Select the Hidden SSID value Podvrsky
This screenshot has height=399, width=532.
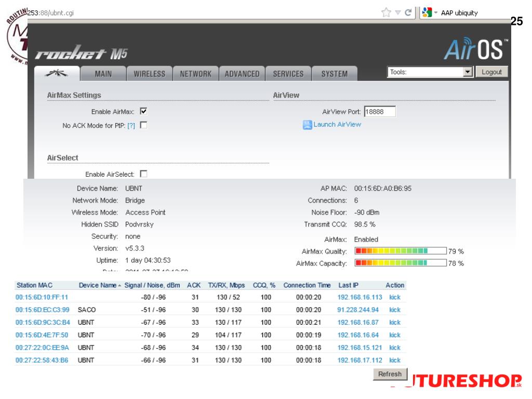[x=139, y=224]
